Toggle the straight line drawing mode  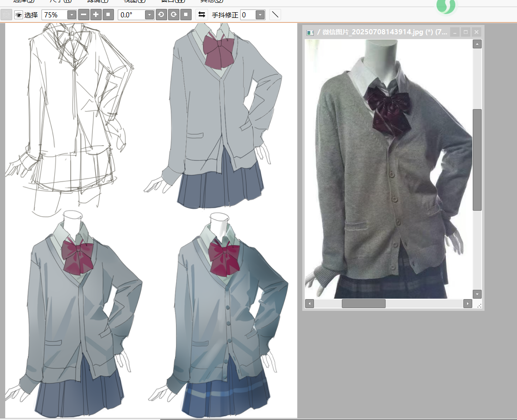pyautogui.click(x=275, y=15)
